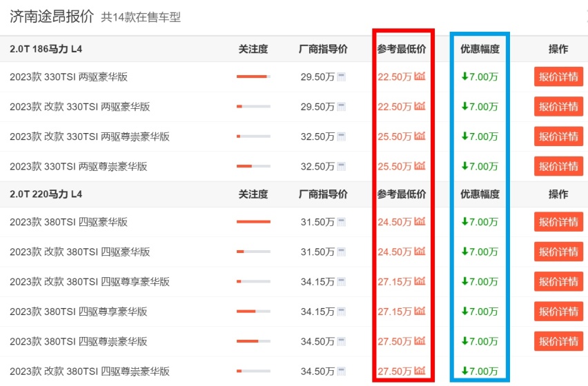Show price trend chart for 2023款 380TSI 四驱豪华版
Viewport: 588px width, 386px height.
[x=420, y=221]
